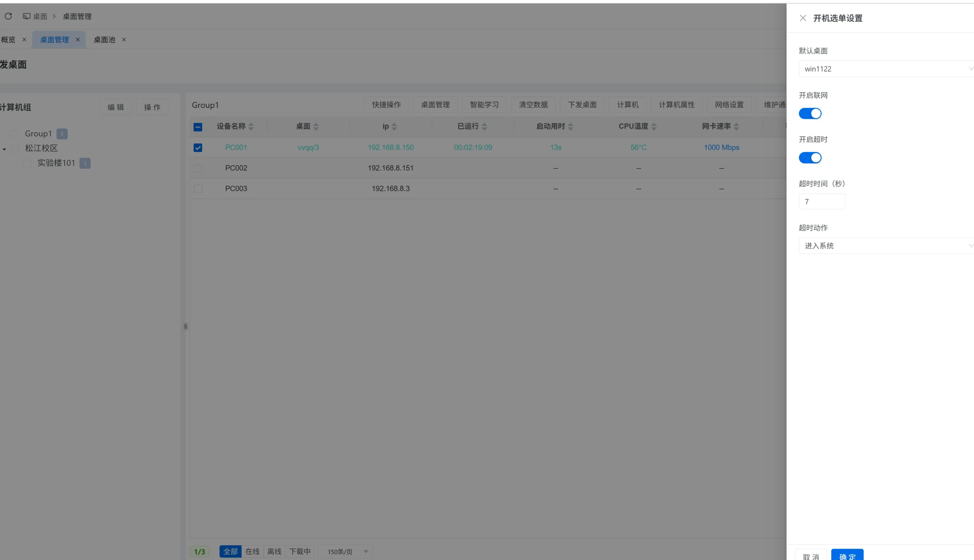Toggle the 开启超时 switch off
The height and width of the screenshot is (560, 974).
(810, 158)
